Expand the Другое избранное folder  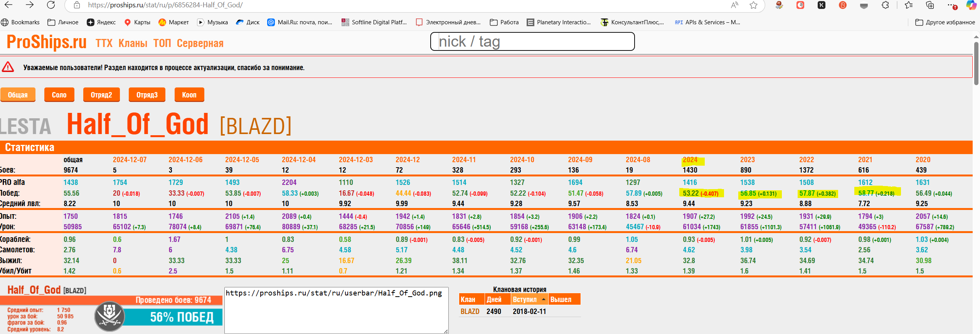pos(945,22)
